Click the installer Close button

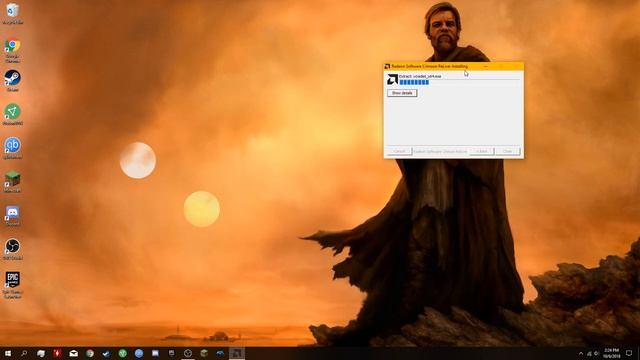[x=508, y=151]
